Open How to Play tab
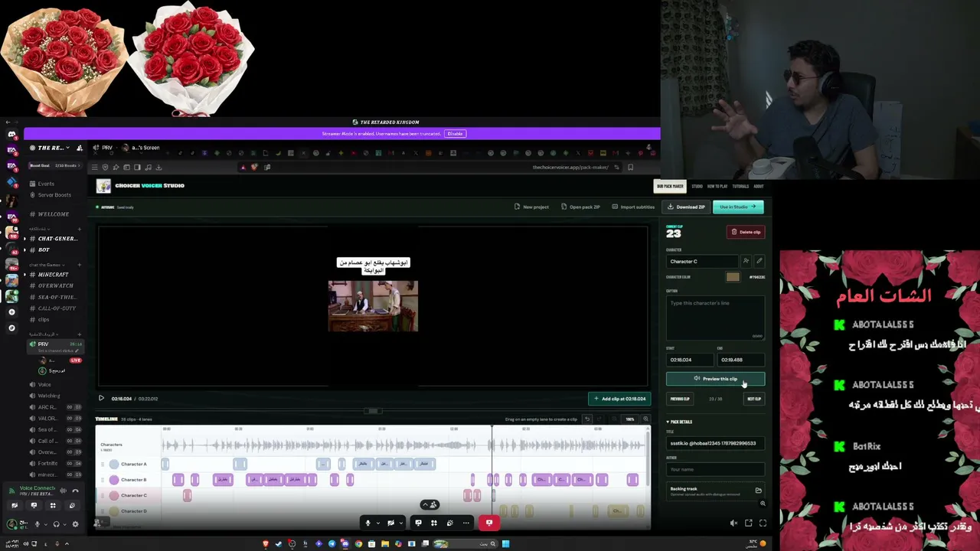Viewport: 980px width, 551px height. click(717, 186)
